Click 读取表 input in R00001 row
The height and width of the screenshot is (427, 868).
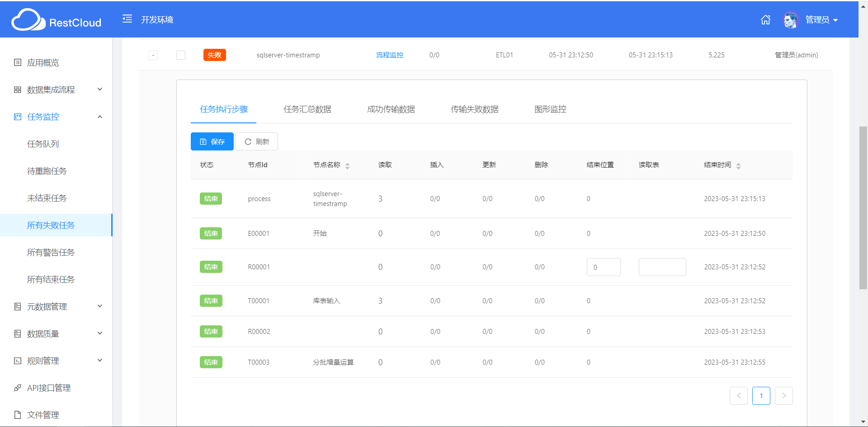pyautogui.click(x=662, y=267)
